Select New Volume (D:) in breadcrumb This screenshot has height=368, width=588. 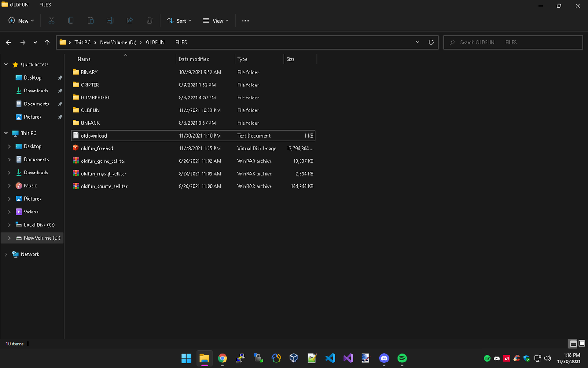(x=118, y=42)
